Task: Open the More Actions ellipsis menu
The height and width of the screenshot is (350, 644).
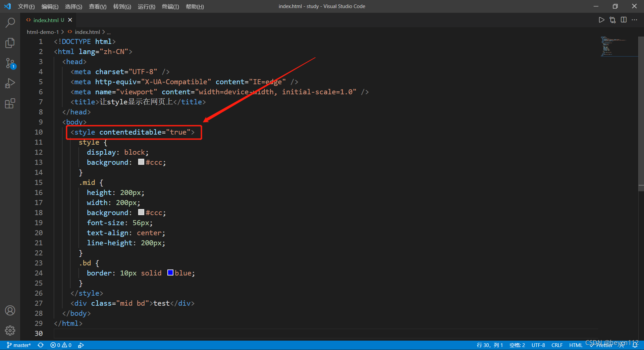Action: [x=634, y=20]
